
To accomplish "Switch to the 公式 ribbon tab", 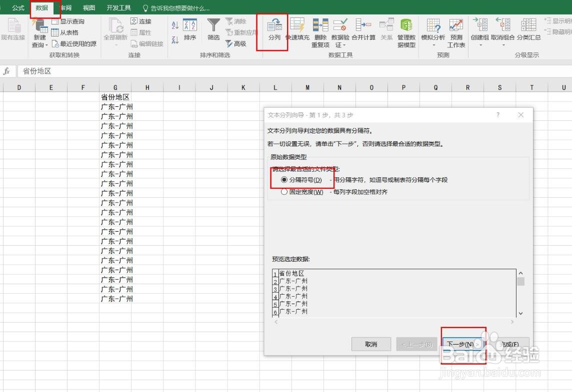I will (18, 7).
